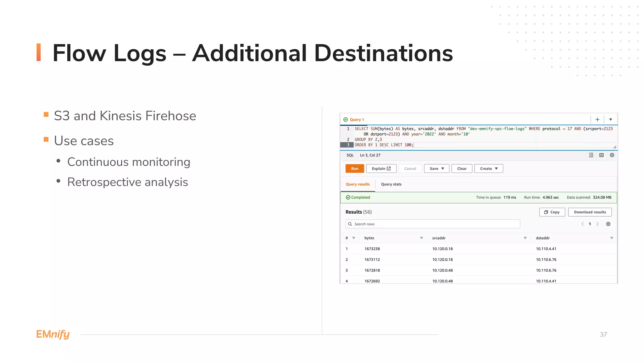Viewport: 644px width, 362px height.
Task: Click the Completed status label
Action: (x=358, y=197)
